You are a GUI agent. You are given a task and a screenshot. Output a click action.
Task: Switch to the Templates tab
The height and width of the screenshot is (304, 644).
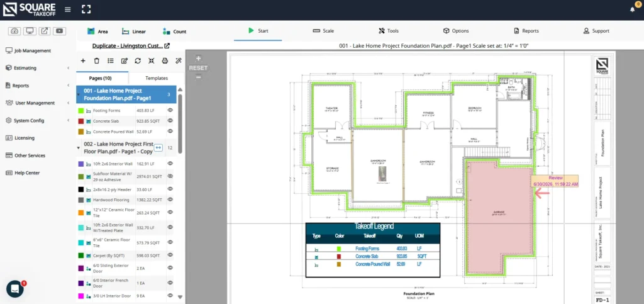coord(157,78)
